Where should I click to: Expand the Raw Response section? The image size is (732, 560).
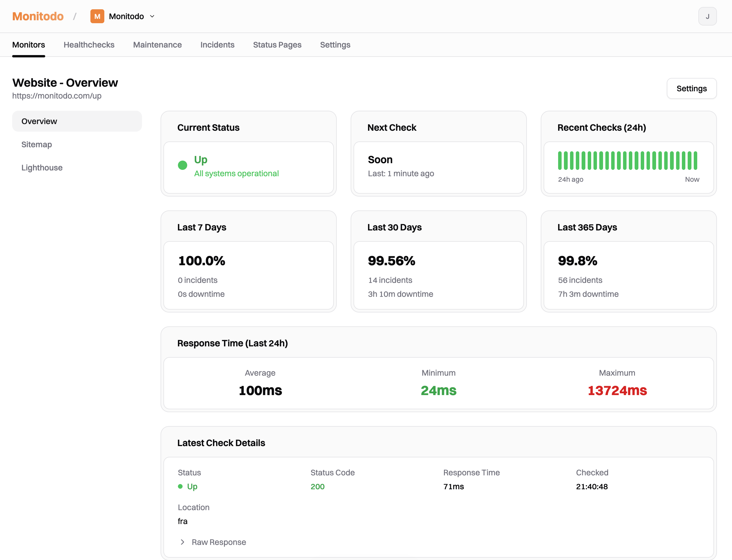point(218,542)
